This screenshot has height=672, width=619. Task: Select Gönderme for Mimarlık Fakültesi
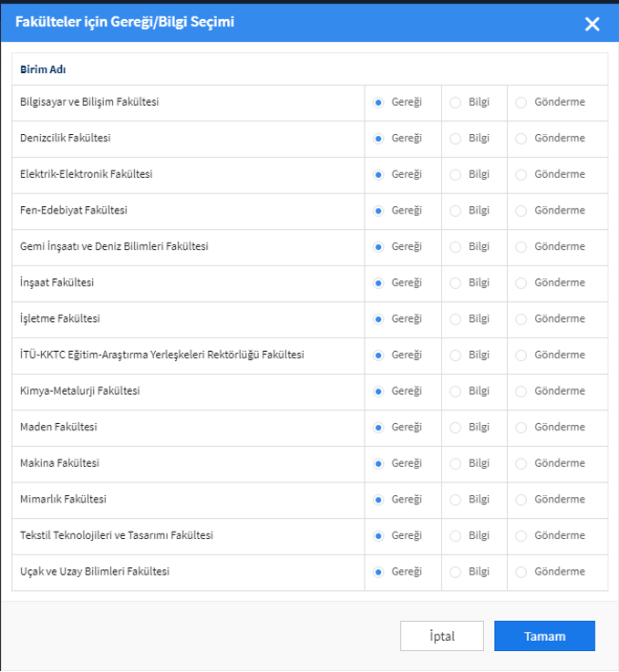click(x=521, y=500)
